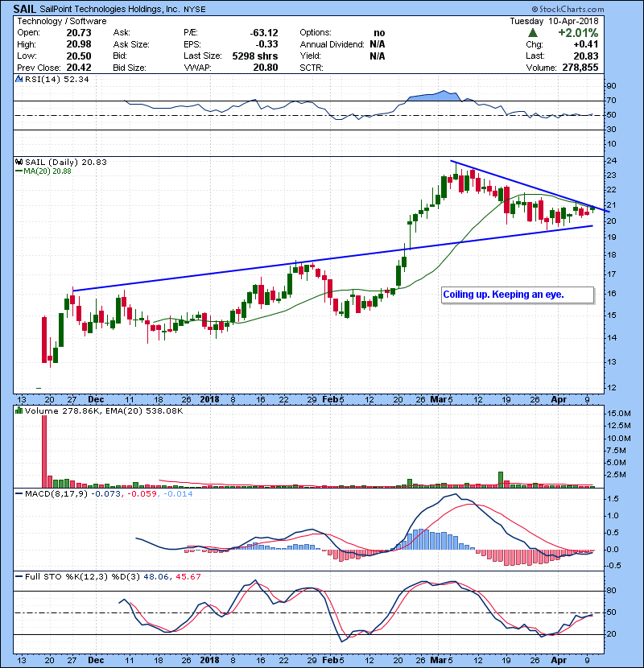
Task: Click the MACD histogram value -0.014
Action: [178, 494]
